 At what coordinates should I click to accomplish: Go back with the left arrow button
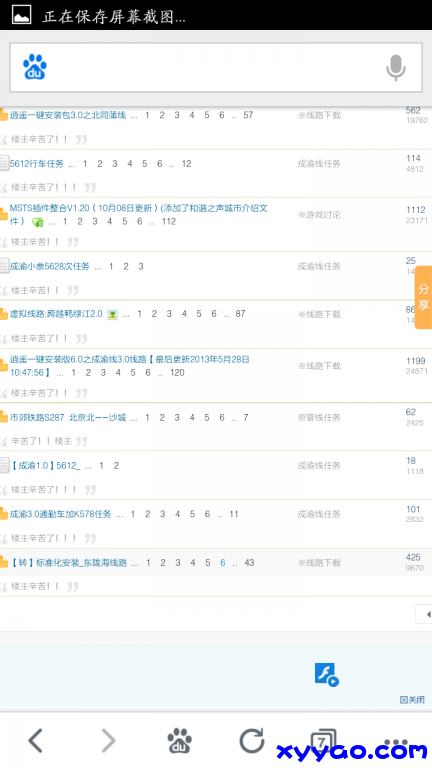pyautogui.click(x=35, y=740)
